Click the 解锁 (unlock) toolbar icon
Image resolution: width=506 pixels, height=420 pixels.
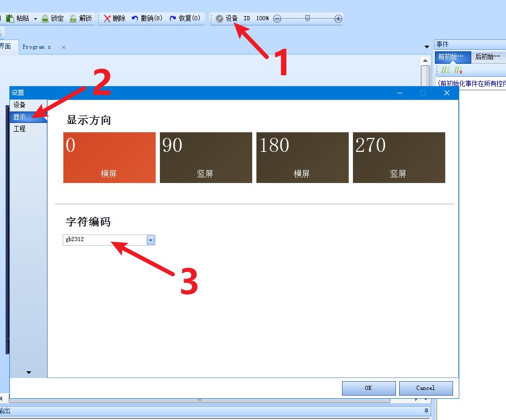73,19
